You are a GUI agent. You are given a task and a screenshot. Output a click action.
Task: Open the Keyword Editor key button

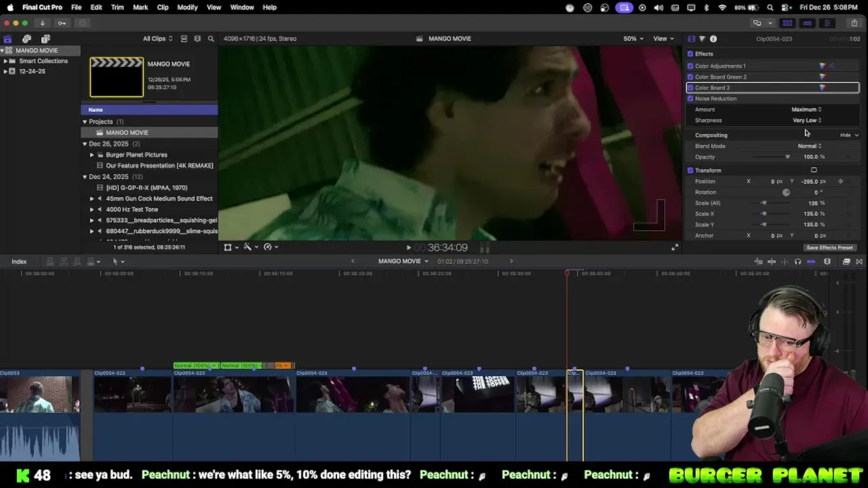(x=62, y=23)
